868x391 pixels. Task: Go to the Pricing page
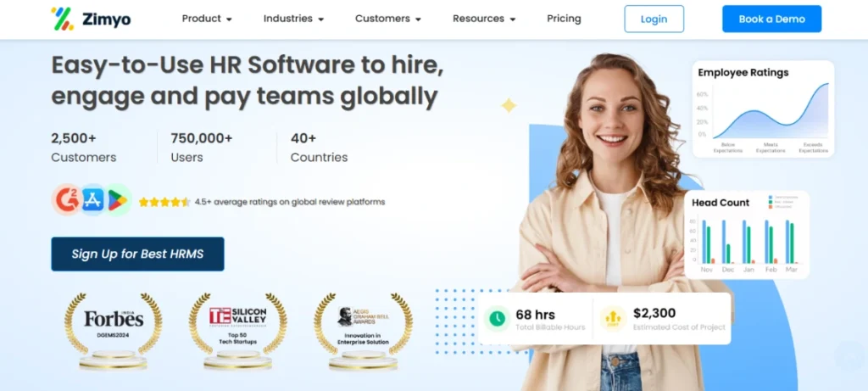click(x=564, y=19)
